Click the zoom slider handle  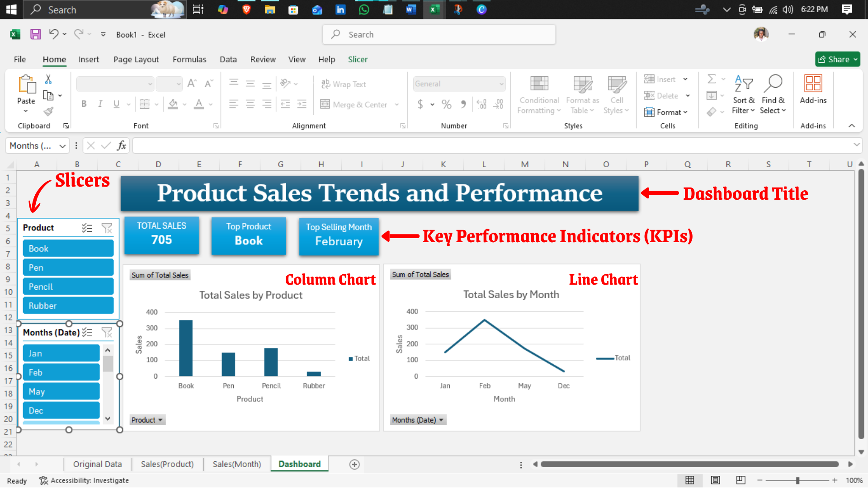[797, 480]
